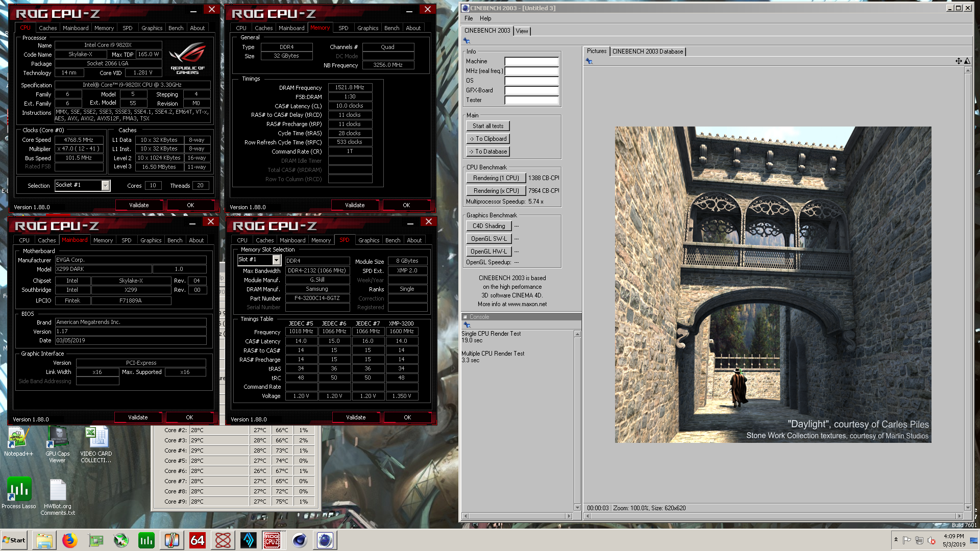Click the Machine input field

click(531, 62)
